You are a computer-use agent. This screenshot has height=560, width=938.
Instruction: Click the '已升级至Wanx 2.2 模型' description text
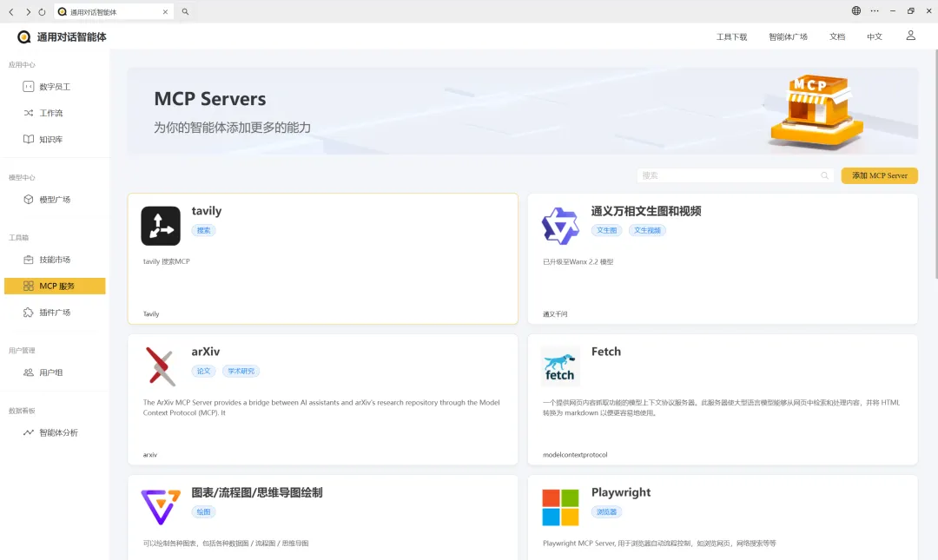[x=578, y=261]
